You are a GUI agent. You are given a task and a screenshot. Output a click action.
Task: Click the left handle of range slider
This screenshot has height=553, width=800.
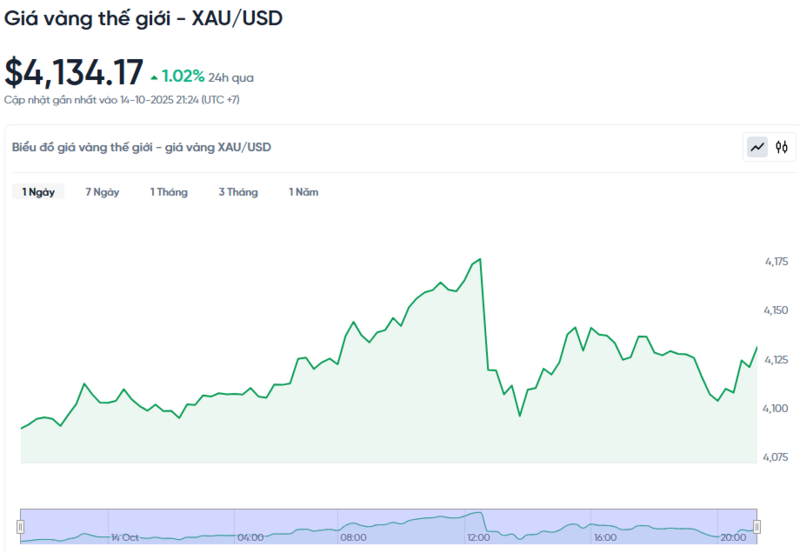[x=20, y=526]
